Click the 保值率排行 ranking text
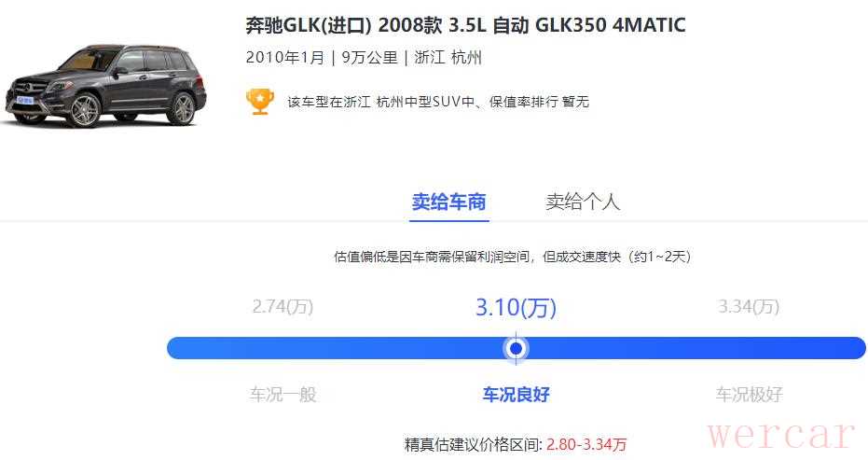Image resolution: width=868 pixels, height=460 pixels. click(x=524, y=102)
